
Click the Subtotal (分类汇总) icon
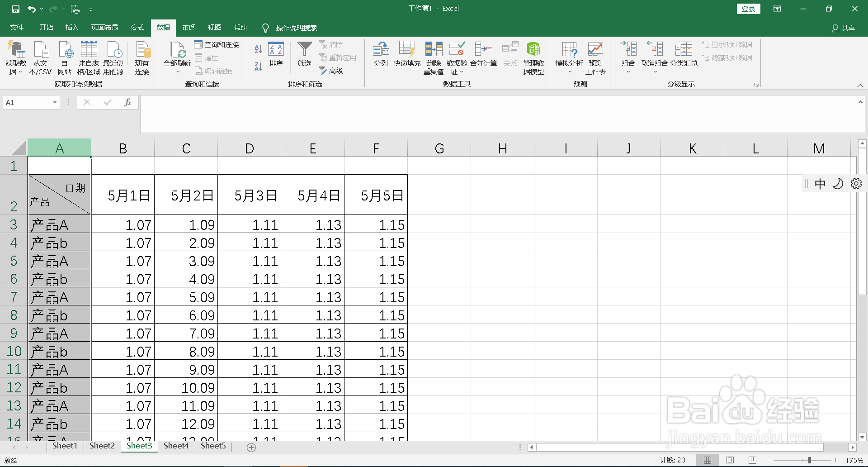[684, 54]
